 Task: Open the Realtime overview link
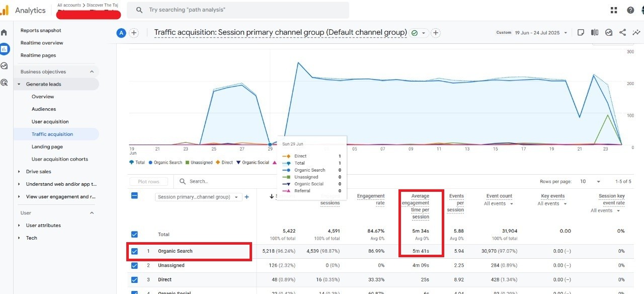(x=42, y=43)
